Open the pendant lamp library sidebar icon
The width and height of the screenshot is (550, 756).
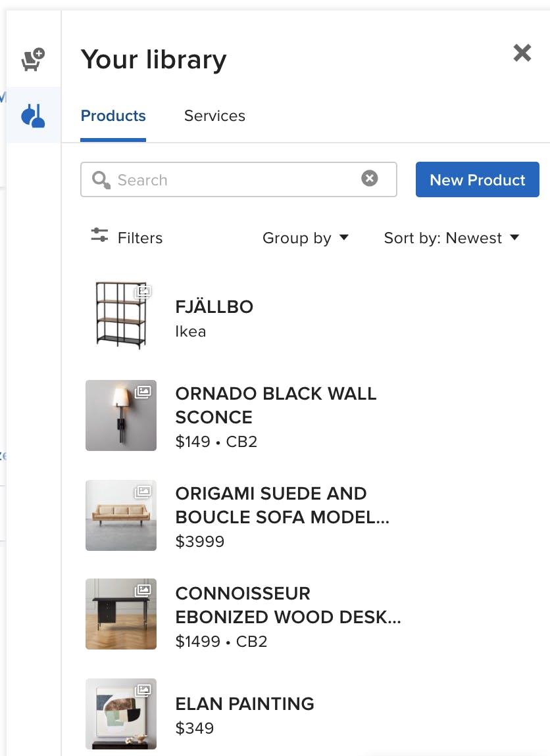click(x=33, y=114)
